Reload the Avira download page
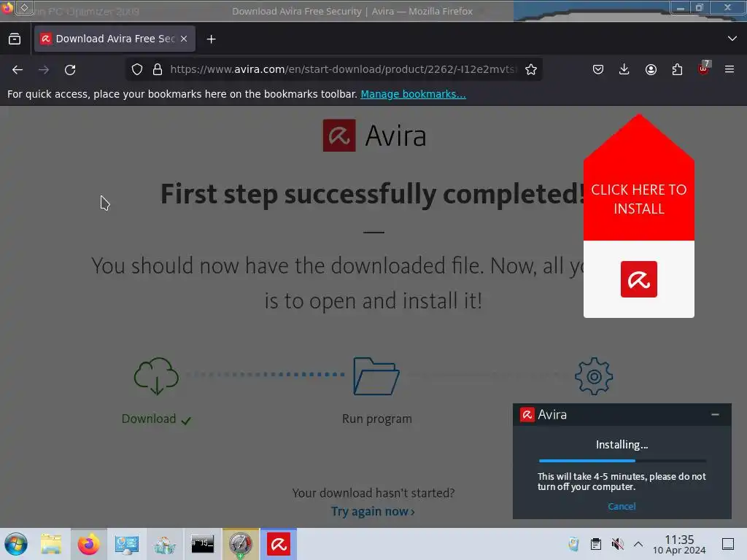This screenshot has width=747, height=560. point(70,69)
